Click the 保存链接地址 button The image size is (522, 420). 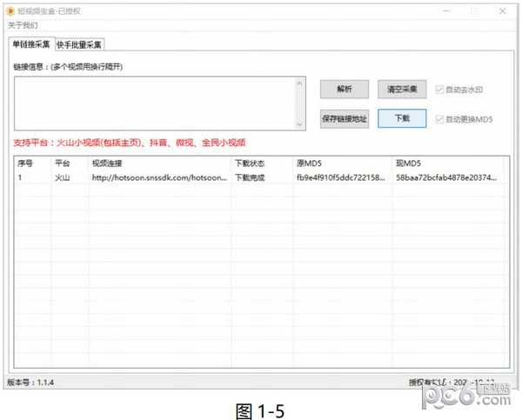click(345, 118)
